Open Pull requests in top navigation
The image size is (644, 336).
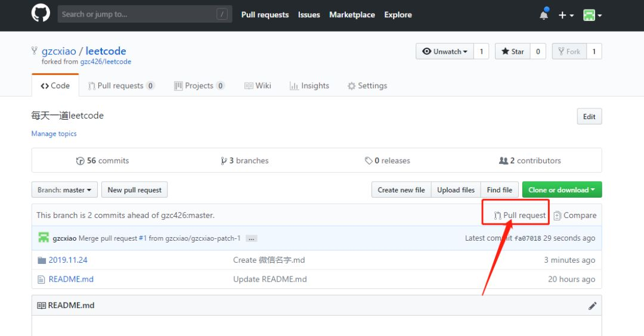(x=265, y=14)
